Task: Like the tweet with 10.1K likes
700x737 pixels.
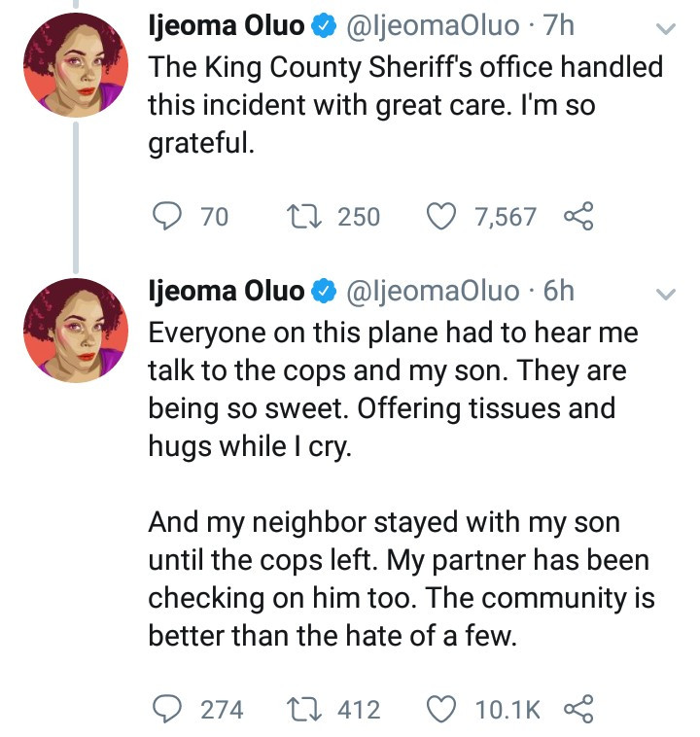Action: 444,709
